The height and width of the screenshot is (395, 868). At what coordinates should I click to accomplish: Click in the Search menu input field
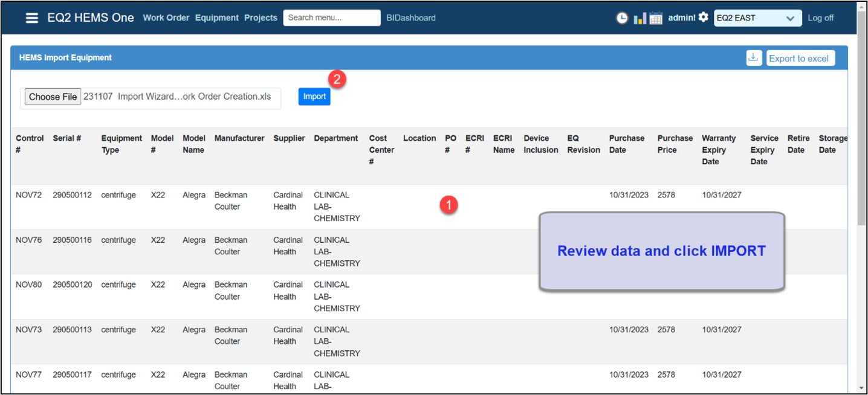coord(331,18)
